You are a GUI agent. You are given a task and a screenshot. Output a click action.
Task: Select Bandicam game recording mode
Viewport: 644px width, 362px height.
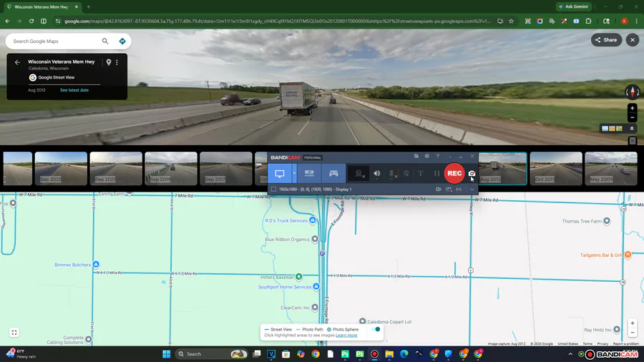[333, 173]
